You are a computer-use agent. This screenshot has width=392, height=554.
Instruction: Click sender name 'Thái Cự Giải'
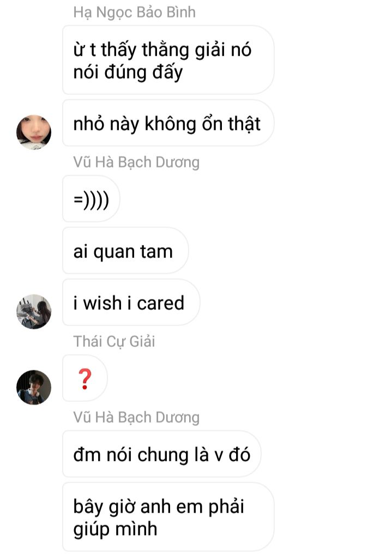click(114, 342)
